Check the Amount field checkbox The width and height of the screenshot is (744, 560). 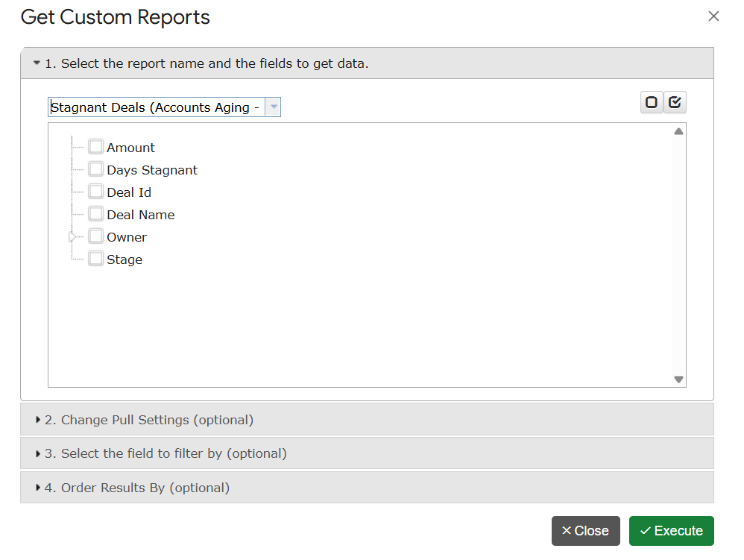tap(95, 147)
